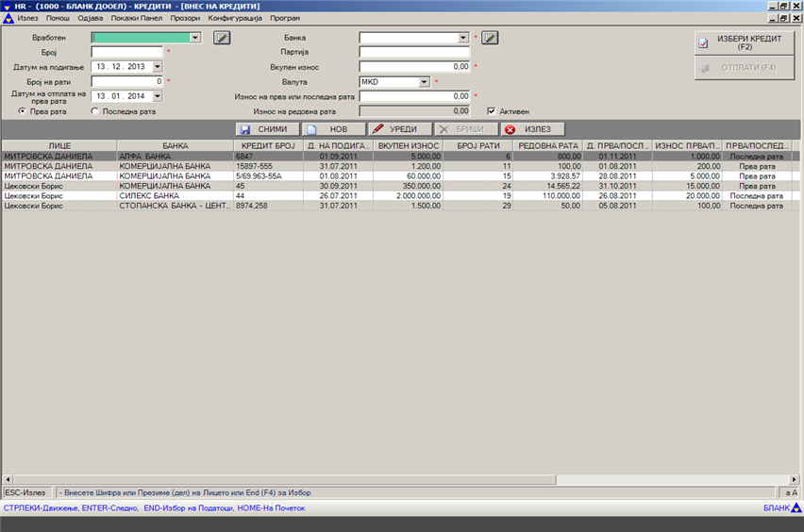Viewport: 804px width, 532px height.
Task: Click the ИЗЛЕЗ exit button in toolbar
Action: [532, 129]
